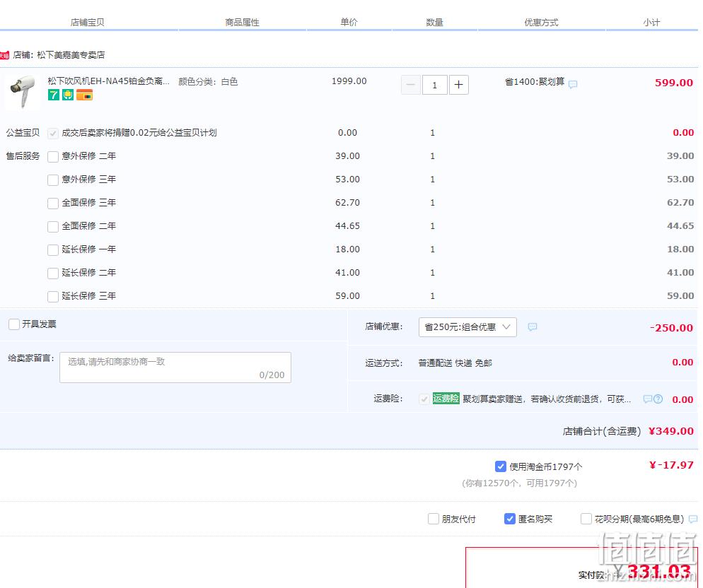Screen dimensions: 703x588
Task: Click the 运费险 green tag label
Action: tap(446, 398)
